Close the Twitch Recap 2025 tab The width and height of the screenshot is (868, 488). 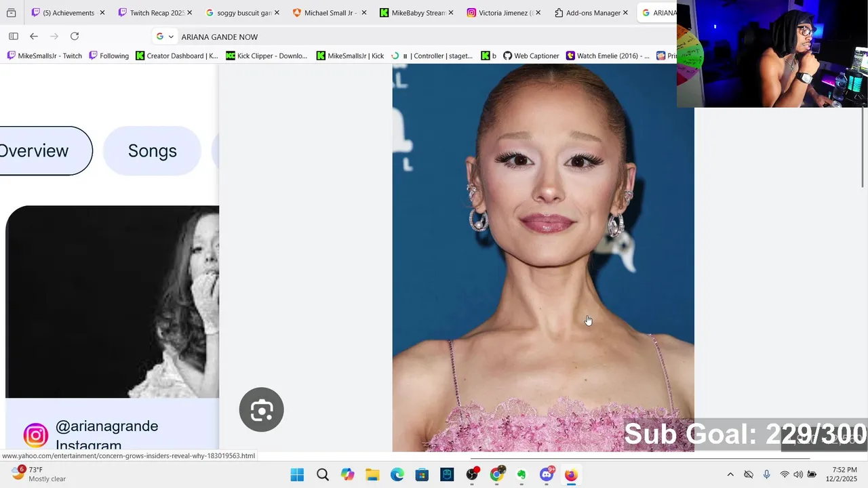tap(189, 13)
